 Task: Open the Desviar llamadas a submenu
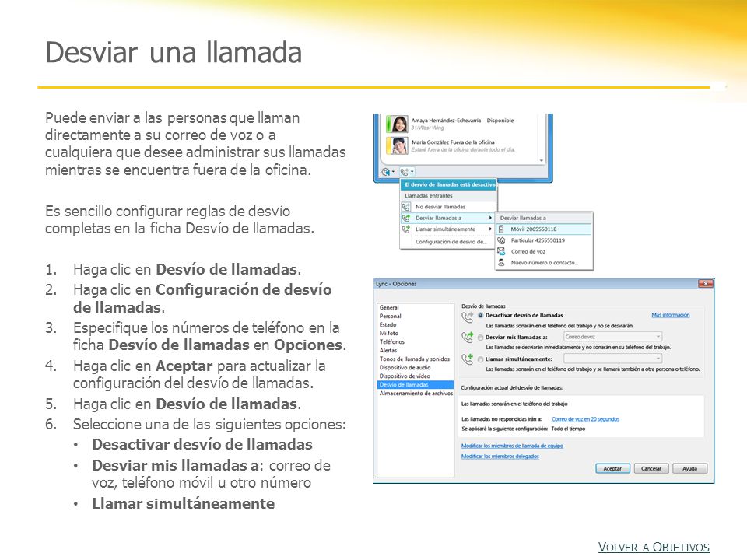click(448, 218)
